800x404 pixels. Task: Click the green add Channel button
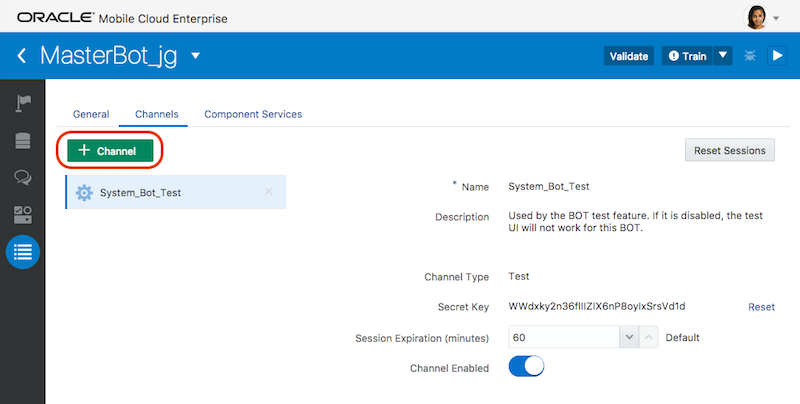click(110, 150)
